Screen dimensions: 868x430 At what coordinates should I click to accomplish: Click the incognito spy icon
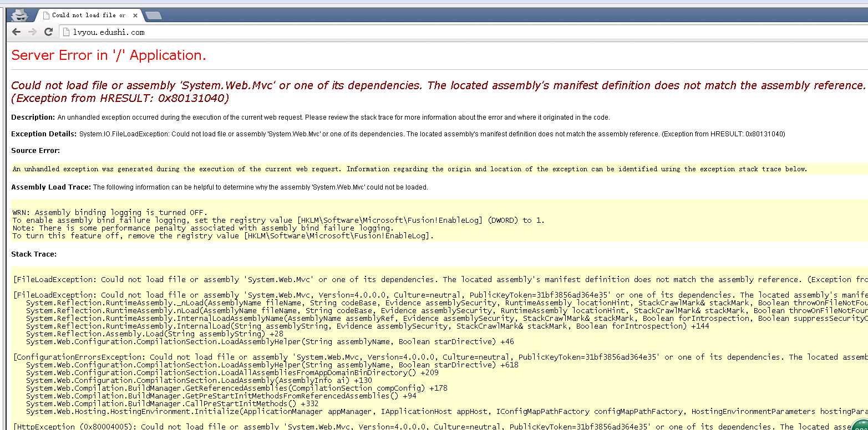[19, 15]
